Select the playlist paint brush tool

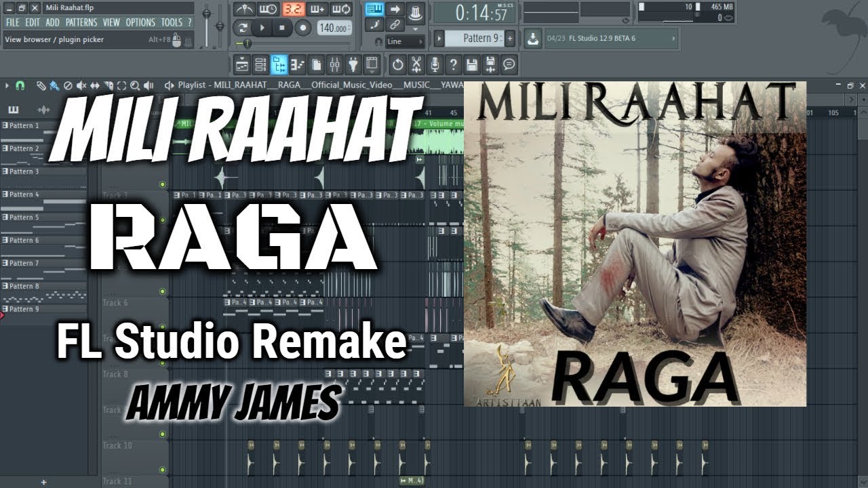pos(54,85)
